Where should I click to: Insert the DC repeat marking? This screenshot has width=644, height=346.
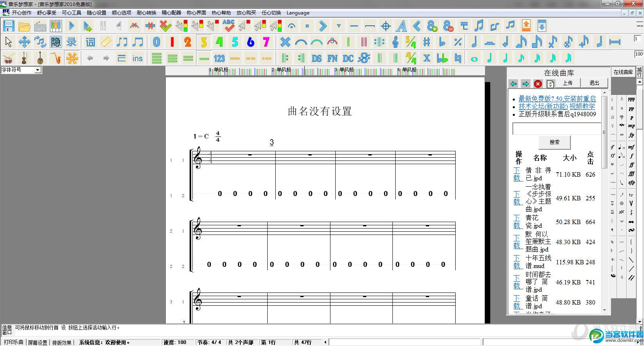coord(348,58)
